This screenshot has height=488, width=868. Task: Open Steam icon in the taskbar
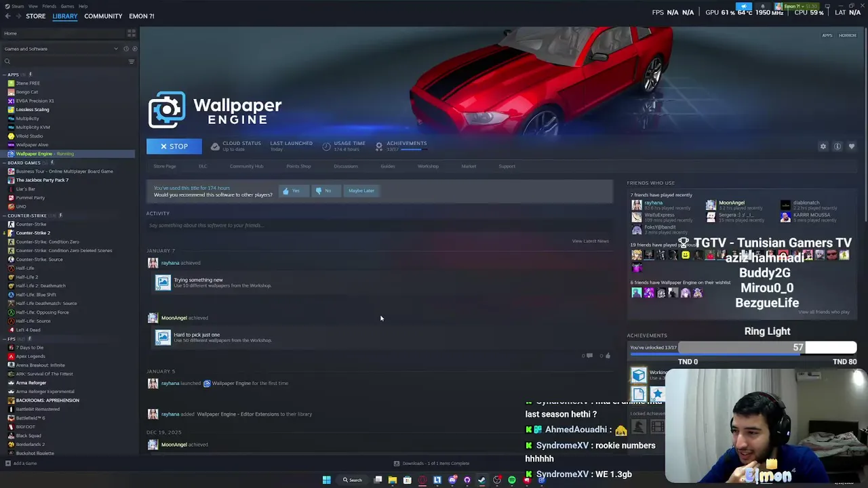point(482,480)
